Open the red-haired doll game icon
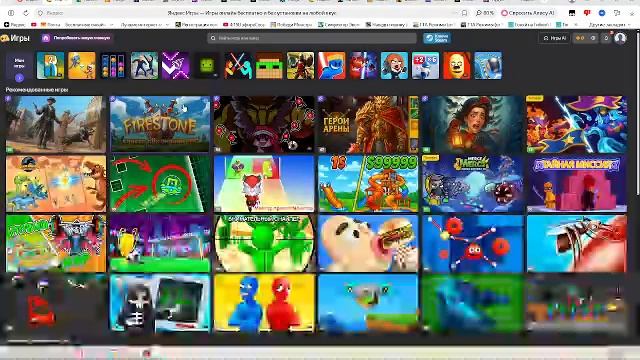The image size is (640, 360). coord(394,65)
